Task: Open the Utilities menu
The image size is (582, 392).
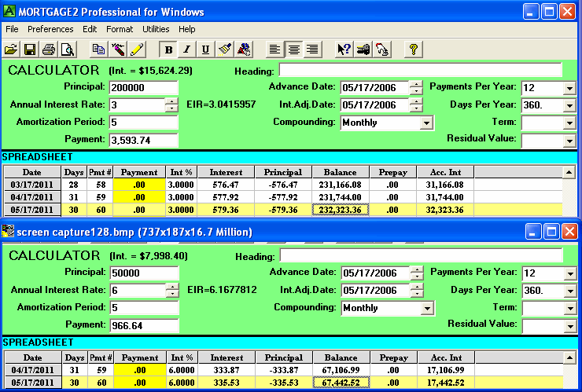Action: [x=156, y=29]
